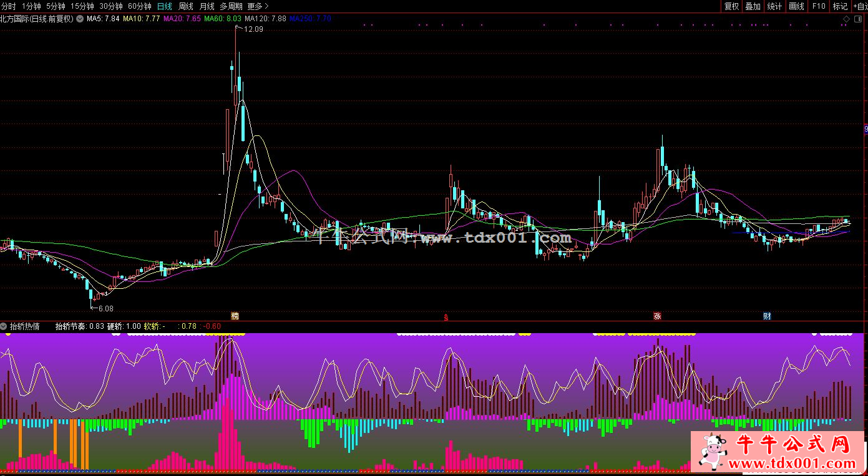Expand main chart indicator dropdown next to 北方国际
Image resolution: width=868 pixels, height=476 pixels.
[x=79, y=19]
